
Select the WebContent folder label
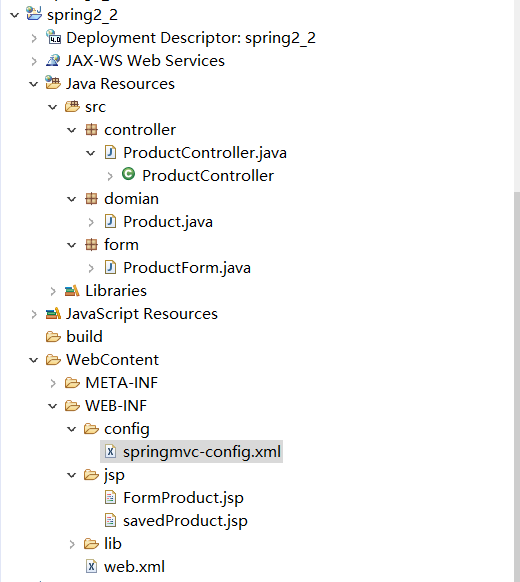[112, 360]
